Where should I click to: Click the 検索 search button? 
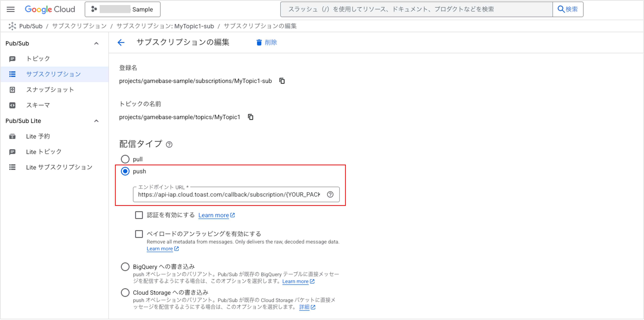[x=568, y=9]
